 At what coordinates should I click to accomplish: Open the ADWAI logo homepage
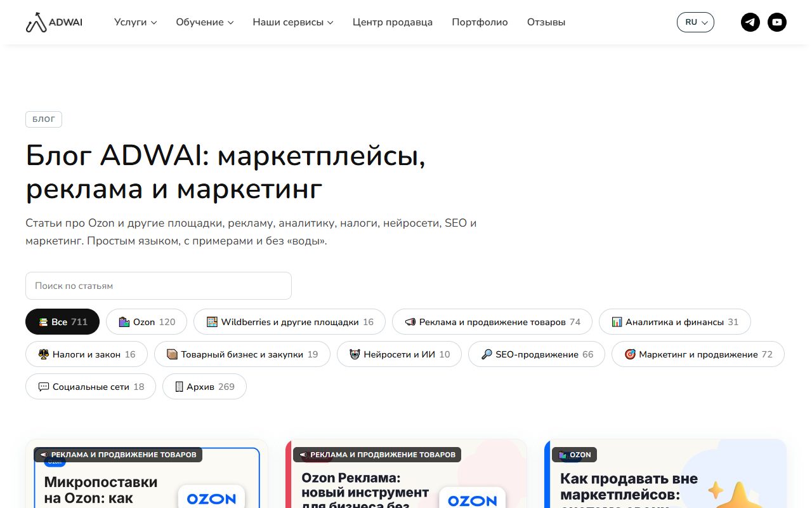[x=54, y=22]
